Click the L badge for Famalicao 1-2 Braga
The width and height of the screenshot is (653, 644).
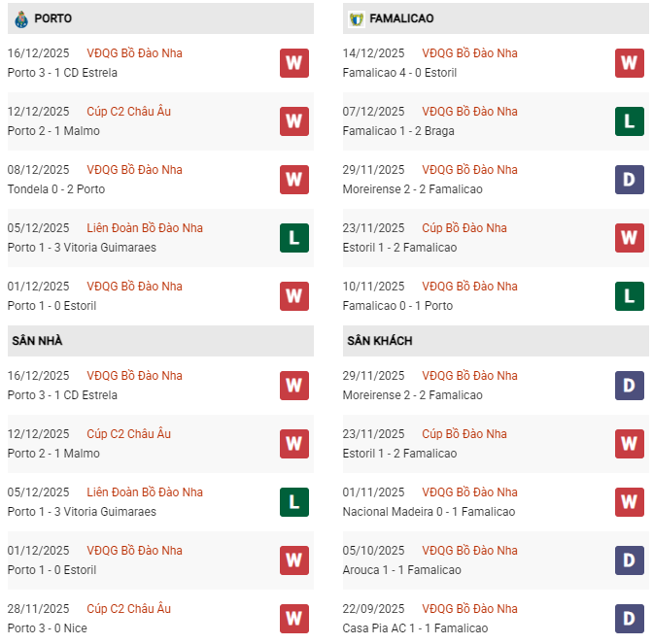[x=630, y=121]
